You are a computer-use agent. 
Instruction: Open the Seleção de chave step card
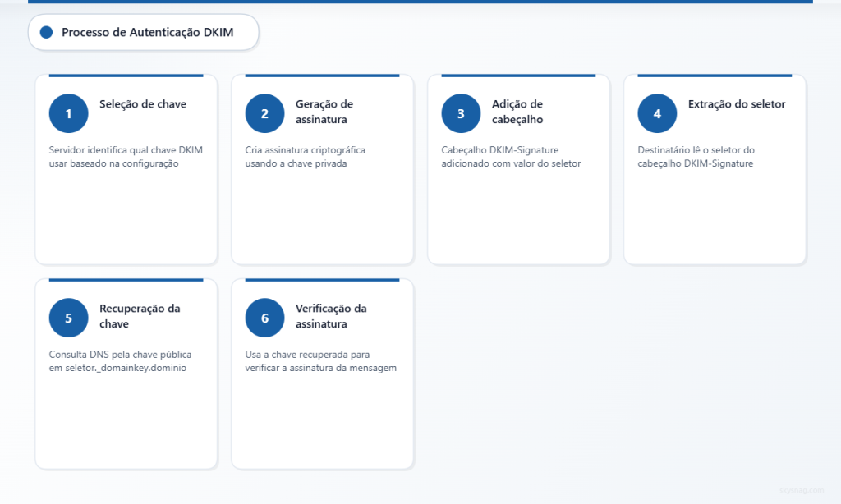click(126, 168)
